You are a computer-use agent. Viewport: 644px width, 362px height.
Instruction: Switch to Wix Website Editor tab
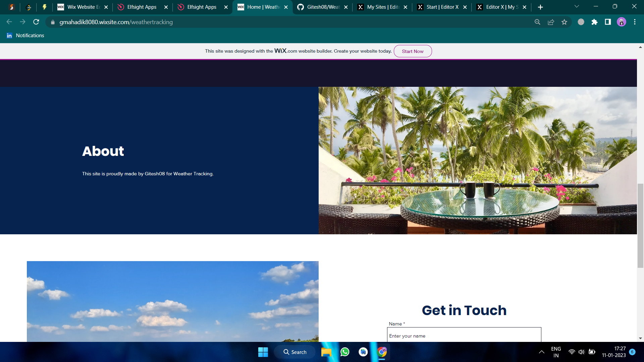82,7
